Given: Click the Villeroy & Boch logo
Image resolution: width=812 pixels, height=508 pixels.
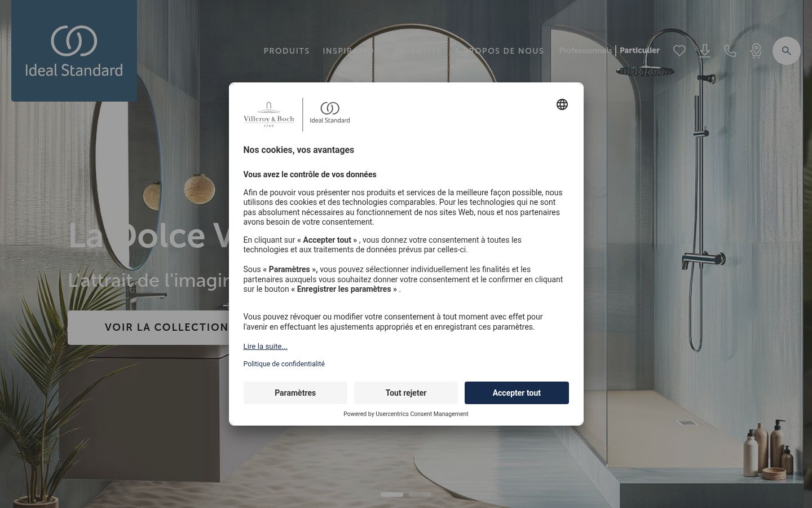Looking at the screenshot, I should pyautogui.click(x=268, y=114).
